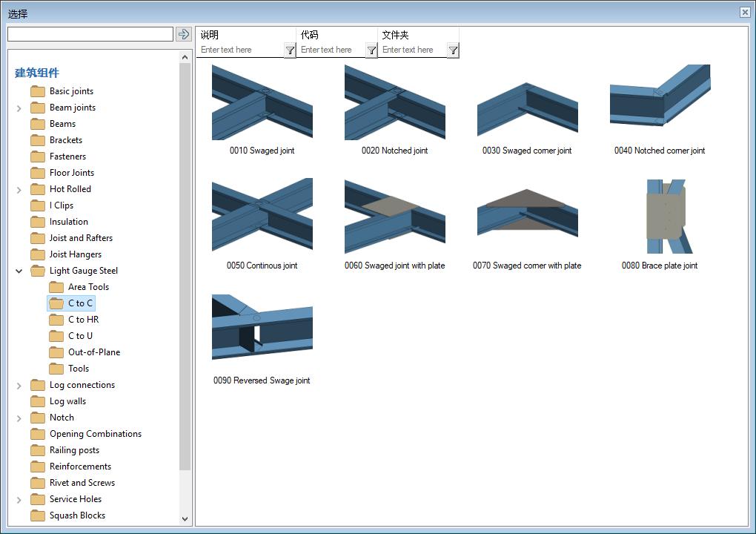
Task: Click the 建筑组件 root heading
Action: coord(37,73)
